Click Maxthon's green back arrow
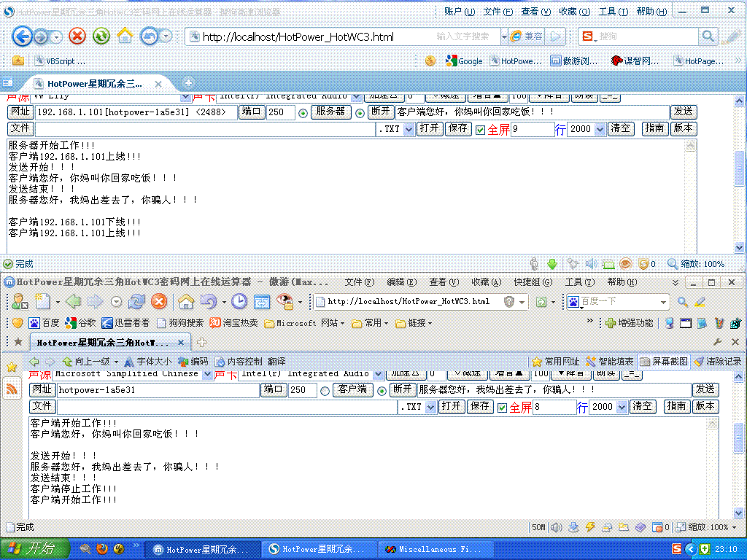747x560 pixels. [74, 301]
